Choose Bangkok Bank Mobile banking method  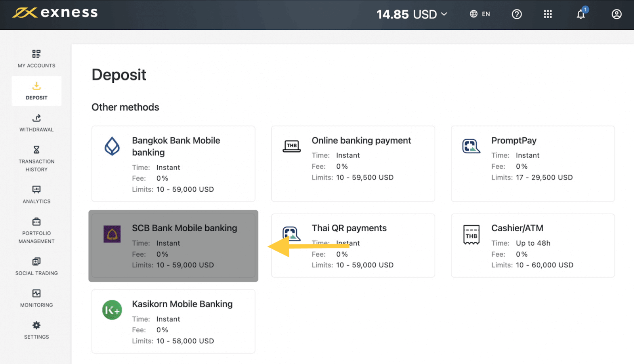173,164
